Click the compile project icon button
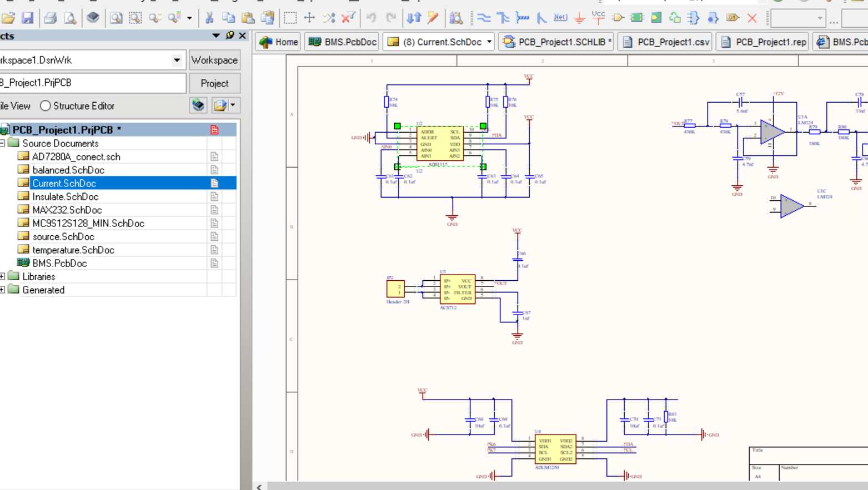This screenshot has width=868, height=490. point(198,105)
